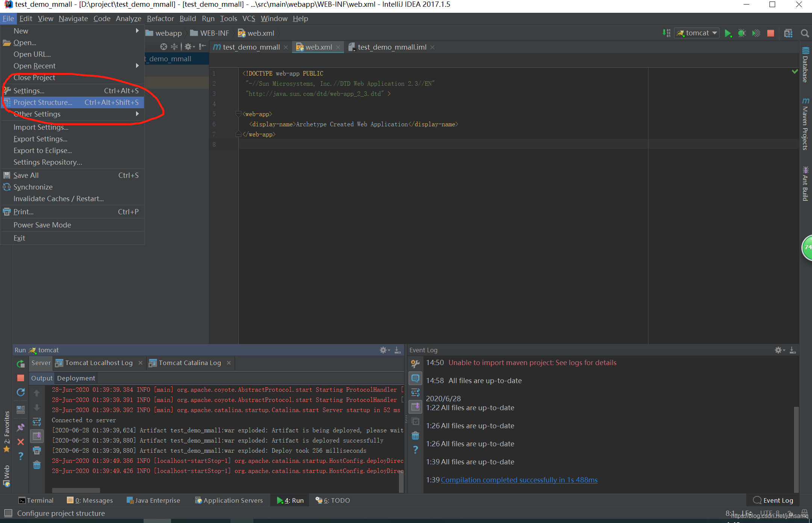
Task: Click the green inspection checkmark in editor
Action: tap(794, 71)
